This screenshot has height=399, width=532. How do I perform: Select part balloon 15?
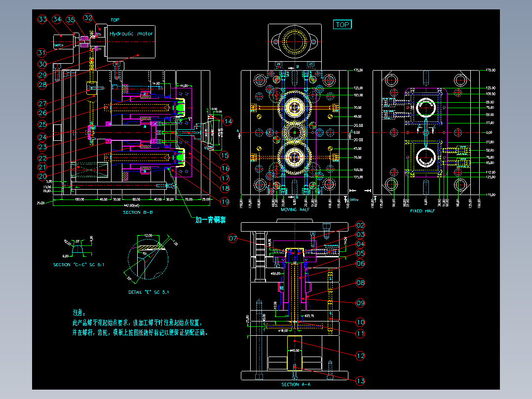[225, 156]
